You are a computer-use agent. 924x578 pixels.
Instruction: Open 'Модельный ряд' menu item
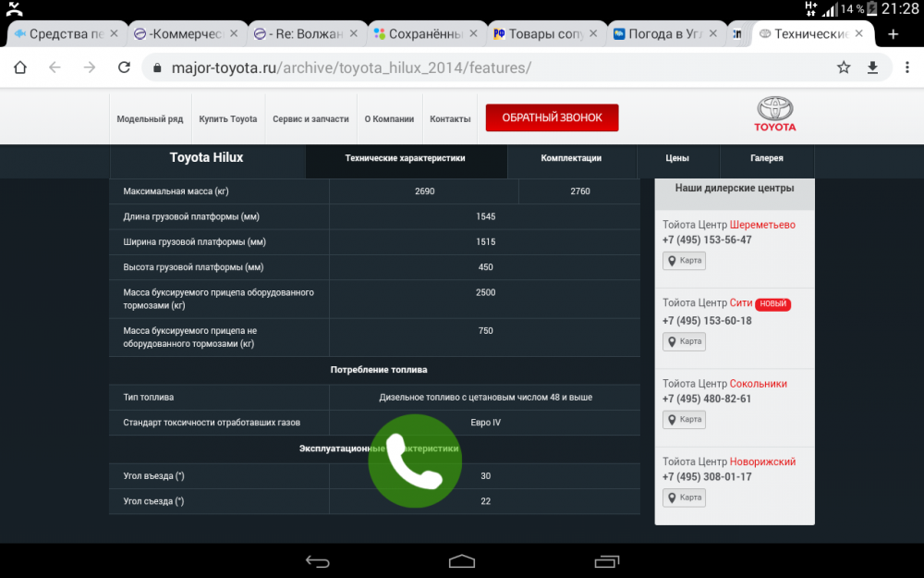150,119
